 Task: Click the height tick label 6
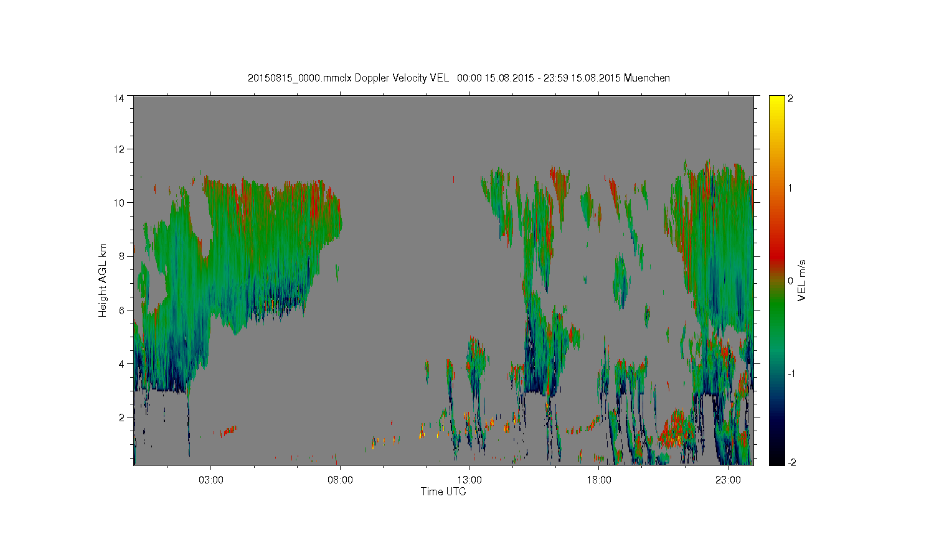click(121, 310)
